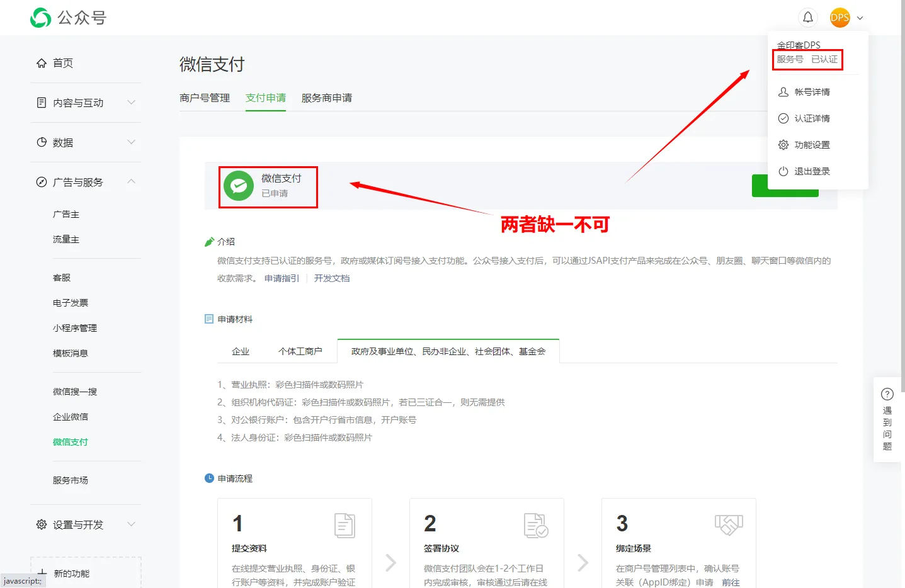This screenshot has height=588, width=905.
Task: Click the 首页 home icon
Action: coord(42,63)
